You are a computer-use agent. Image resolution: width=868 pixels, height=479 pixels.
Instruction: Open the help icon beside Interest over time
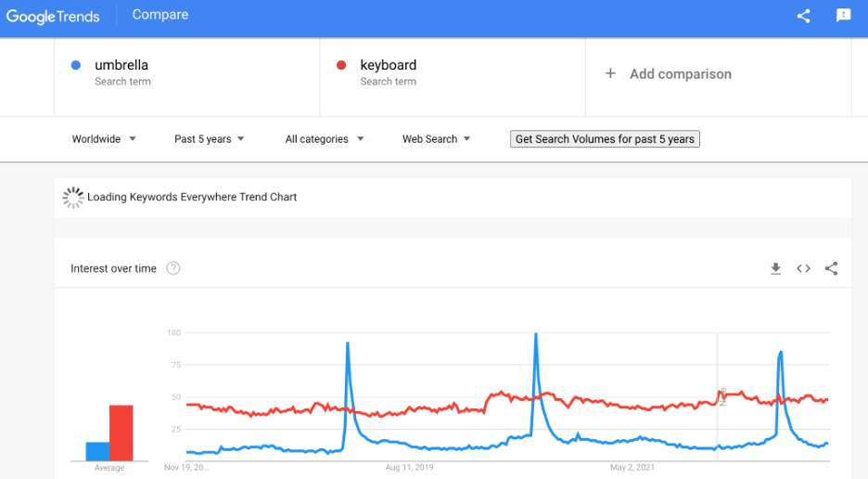point(173,268)
